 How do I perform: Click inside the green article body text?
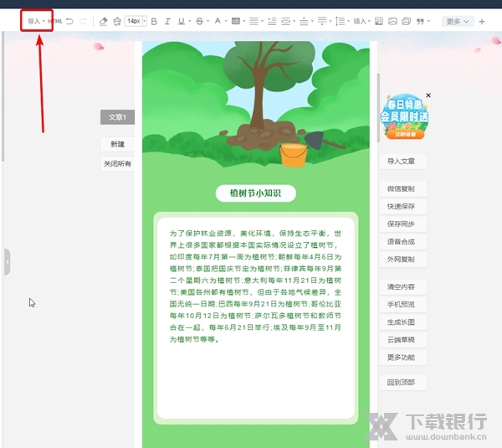click(x=255, y=286)
